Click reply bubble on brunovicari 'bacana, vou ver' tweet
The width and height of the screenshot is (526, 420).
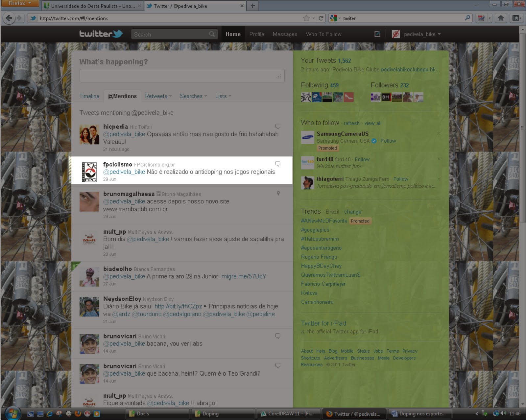point(278,336)
